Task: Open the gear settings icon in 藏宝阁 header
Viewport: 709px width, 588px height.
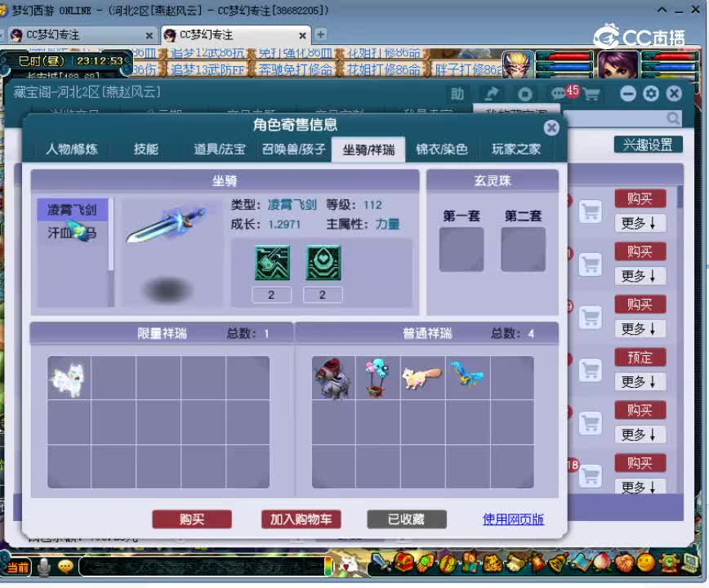Action: (x=651, y=94)
